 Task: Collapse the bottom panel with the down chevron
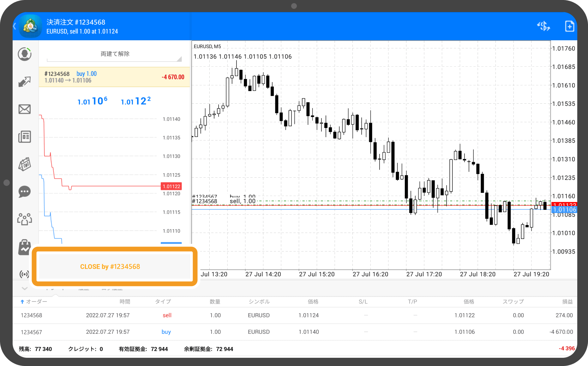pyautogui.click(x=25, y=288)
